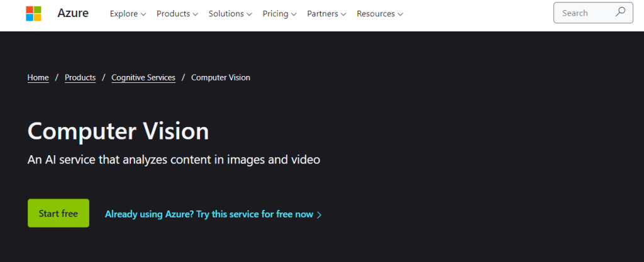
Task: Click the search magnifier icon
Action: [x=620, y=12]
